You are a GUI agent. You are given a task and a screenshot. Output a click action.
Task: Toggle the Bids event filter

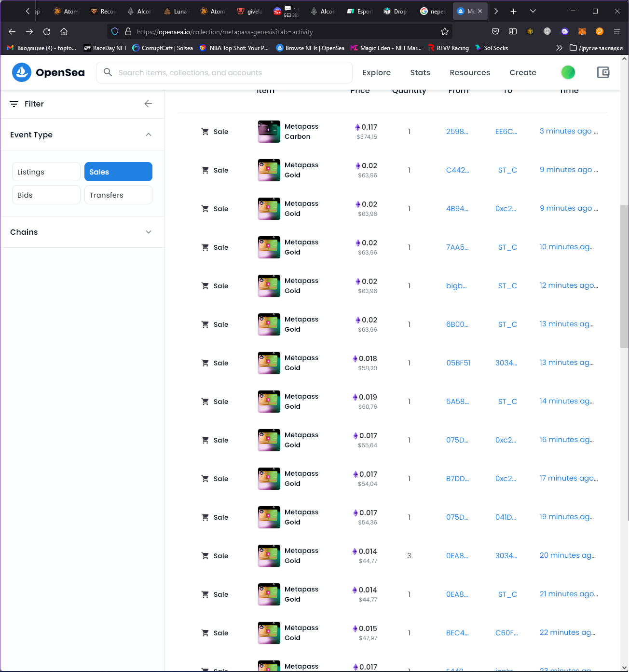pyautogui.click(x=46, y=195)
